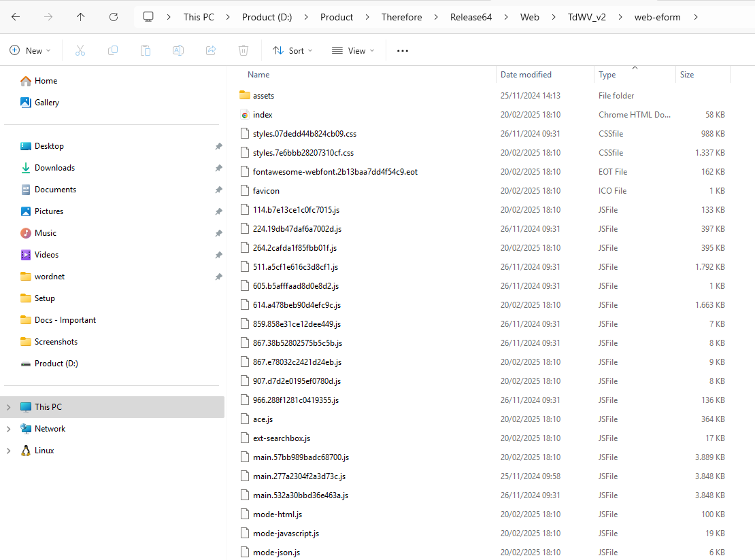Go to Home in the sidebar
Screen dimensions: 755x560
[x=45, y=80]
